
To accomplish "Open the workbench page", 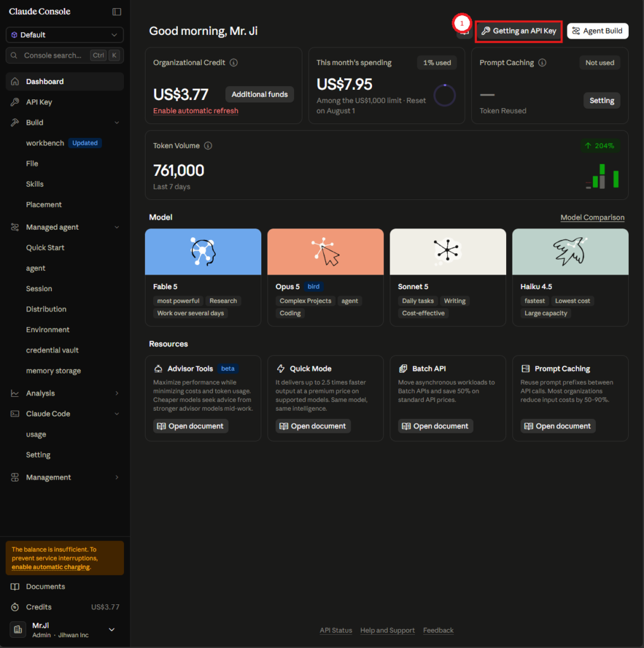I will [x=45, y=143].
